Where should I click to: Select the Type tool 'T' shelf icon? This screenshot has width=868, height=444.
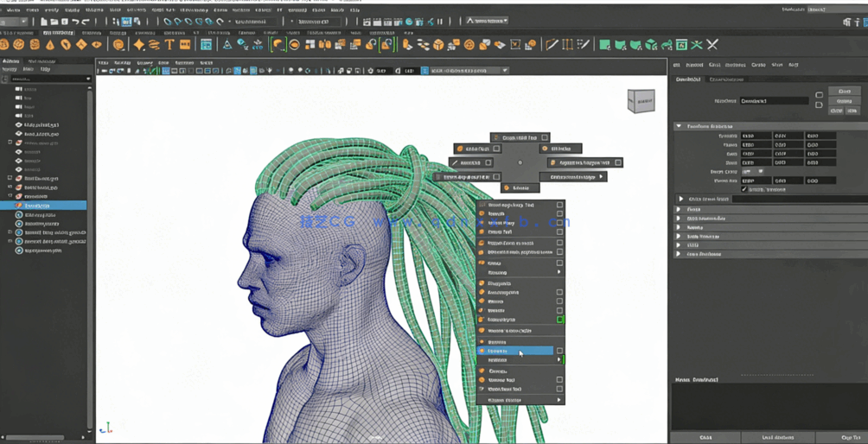169,44
